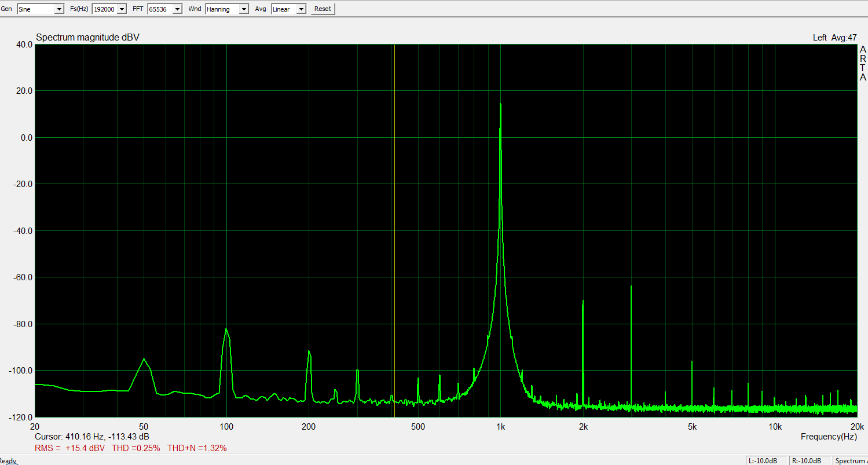Click the 'Spectrum magnitude dBV' title
Viewport: 868px width, 465px height.
pos(87,38)
